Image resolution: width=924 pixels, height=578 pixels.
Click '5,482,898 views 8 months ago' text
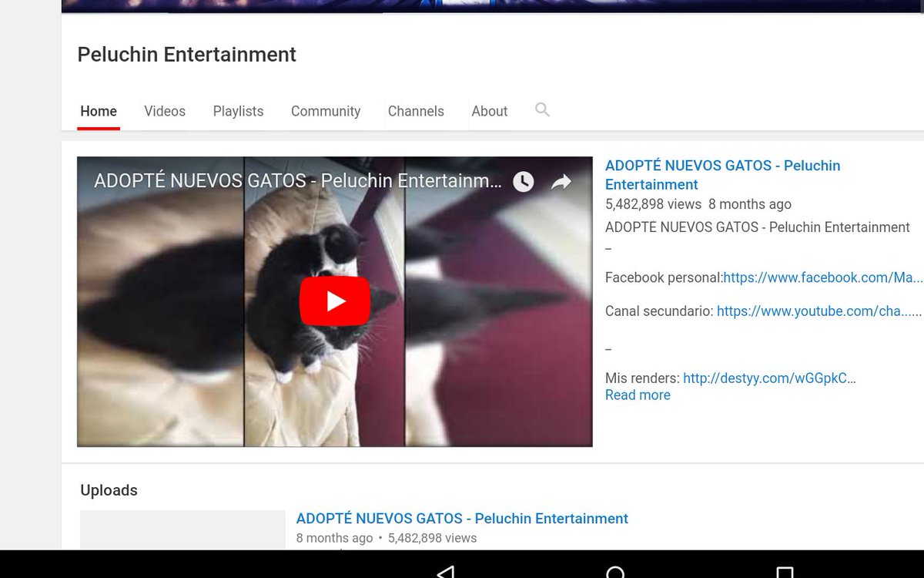[x=698, y=204]
